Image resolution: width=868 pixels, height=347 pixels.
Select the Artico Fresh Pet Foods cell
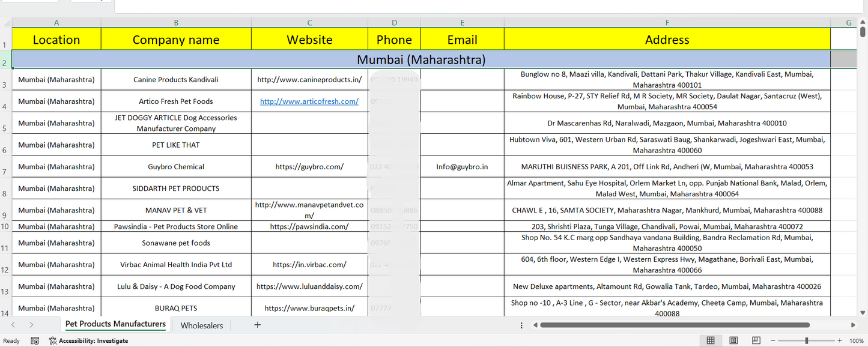[176, 101]
